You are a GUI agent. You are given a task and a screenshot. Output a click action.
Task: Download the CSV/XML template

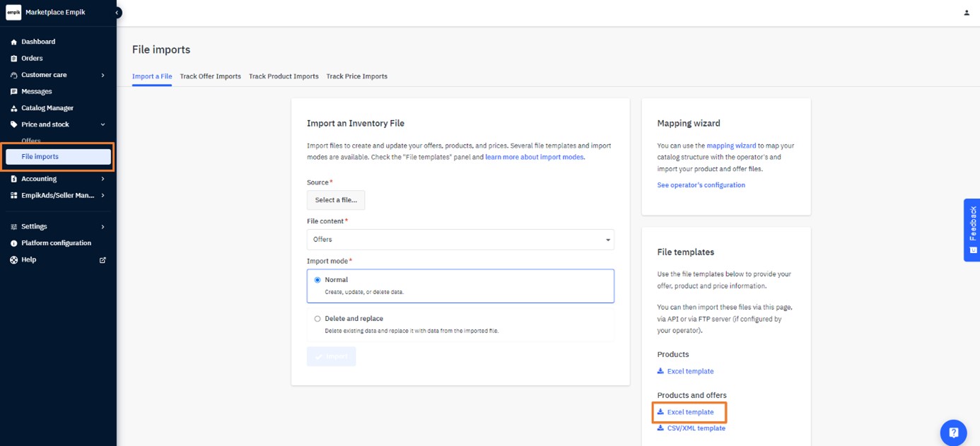pyautogui.click(x=696, y=428)
